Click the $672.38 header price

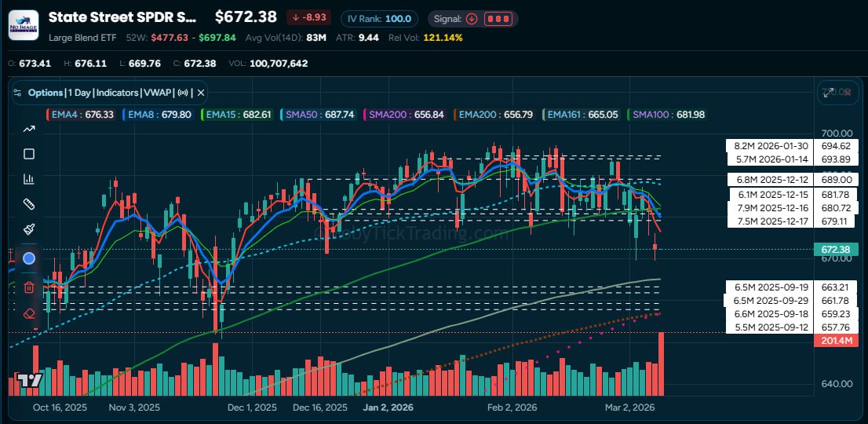pos(246,17)
